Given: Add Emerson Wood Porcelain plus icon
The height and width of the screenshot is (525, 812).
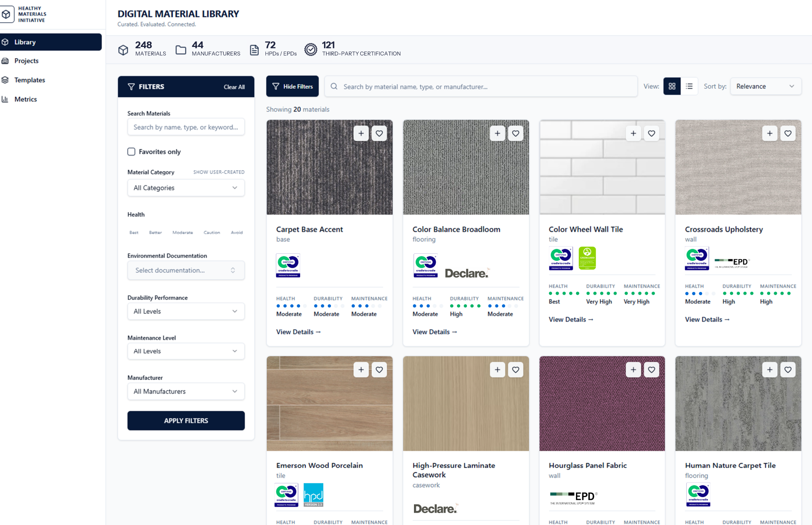Looking at the screenshot, I should [361, 369].
